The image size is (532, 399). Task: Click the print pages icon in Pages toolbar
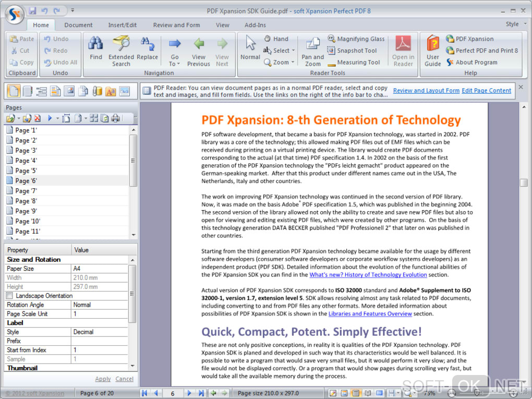[116, 118]
